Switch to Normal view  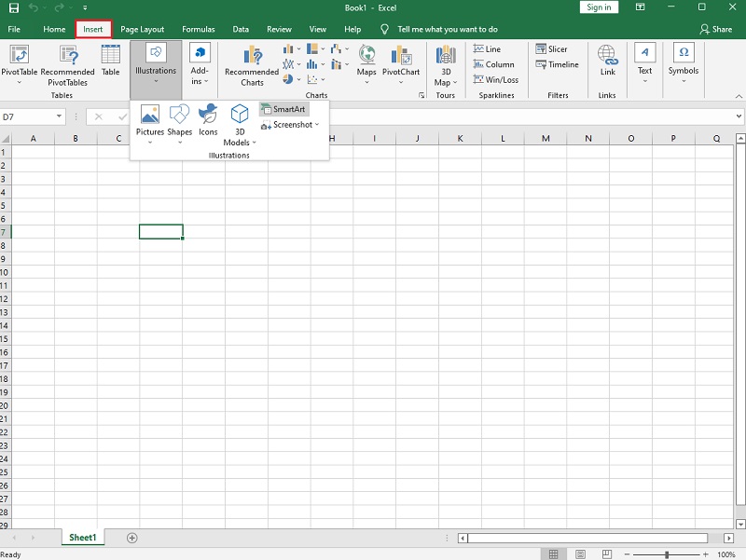(553, 554)
